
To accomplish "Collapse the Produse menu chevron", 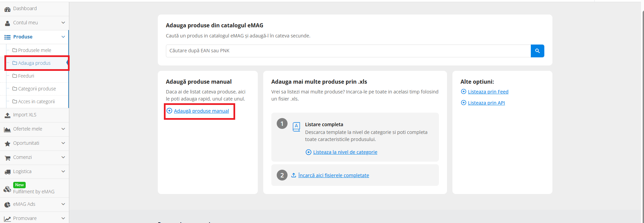I will coord(63,37).
